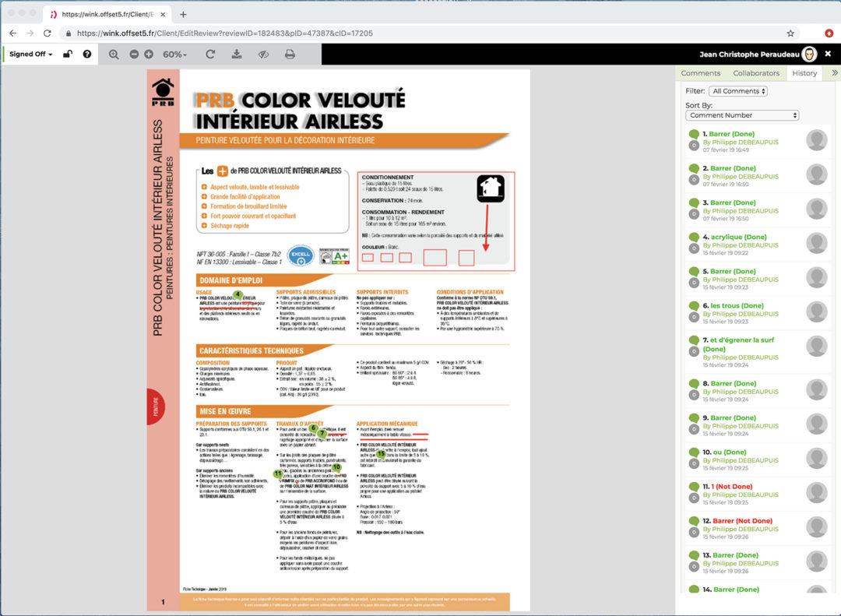Open the All Comments filter dropdown

(x=738, y=91)
